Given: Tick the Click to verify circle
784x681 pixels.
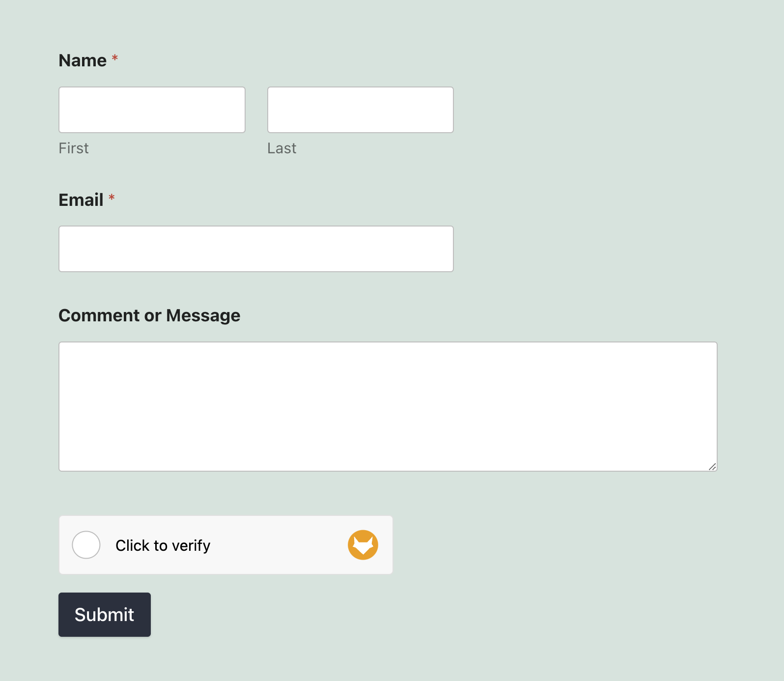Looking at the screenshot, I should (86, 545).
